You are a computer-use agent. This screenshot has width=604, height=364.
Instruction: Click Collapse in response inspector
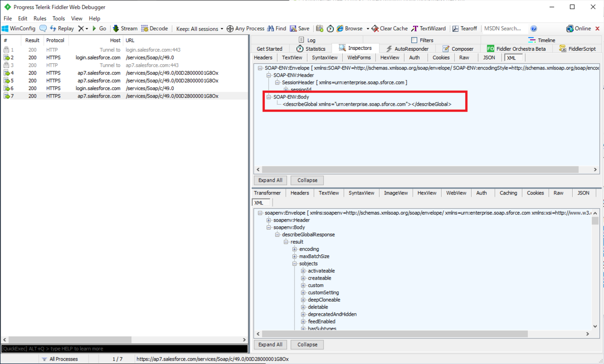(307, 344)
